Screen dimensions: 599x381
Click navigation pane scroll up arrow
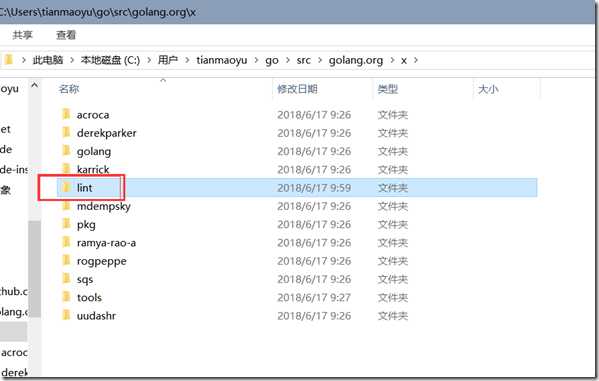click(x=34, y=85)
